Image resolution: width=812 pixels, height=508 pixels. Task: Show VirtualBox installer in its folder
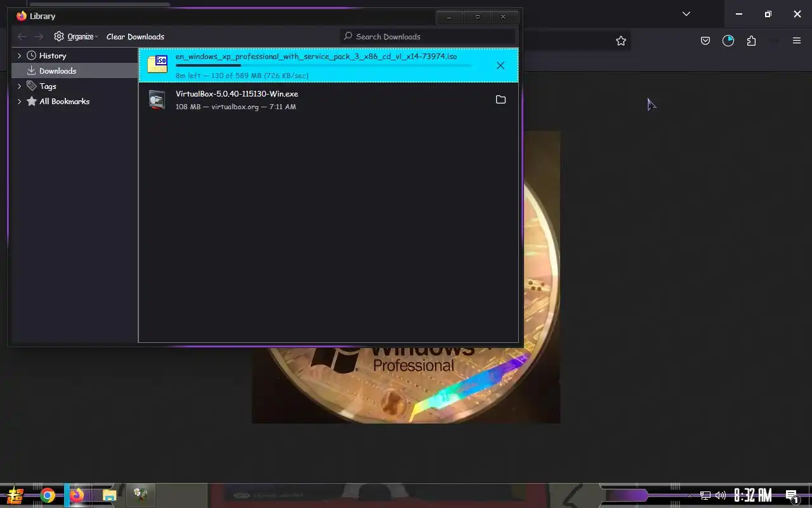[x=501, y=100]
